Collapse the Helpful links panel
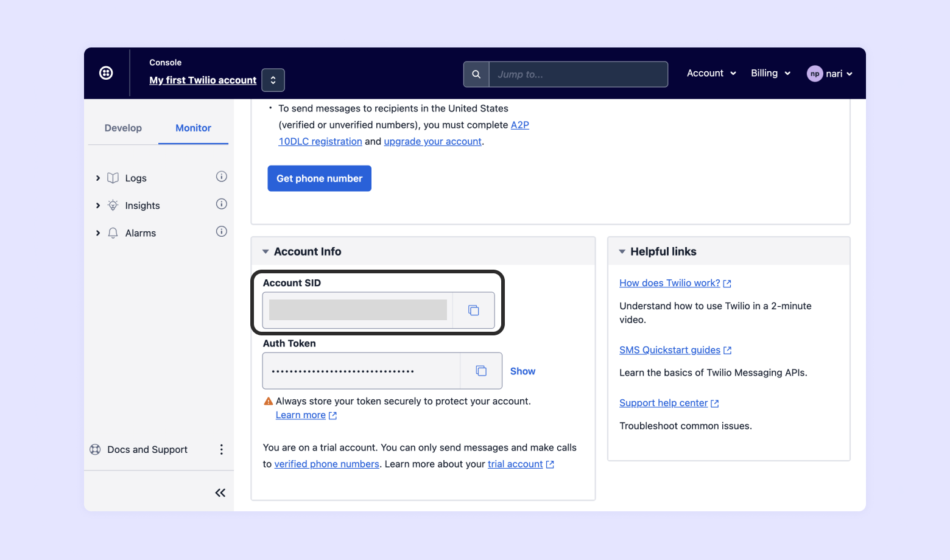The image size is (950, 560). coord(622,251)
